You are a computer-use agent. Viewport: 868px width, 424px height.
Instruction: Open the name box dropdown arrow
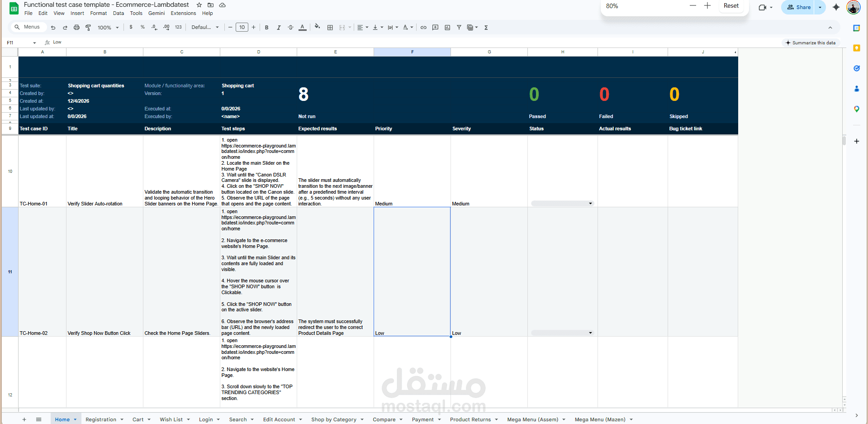[x=34, y=43]
